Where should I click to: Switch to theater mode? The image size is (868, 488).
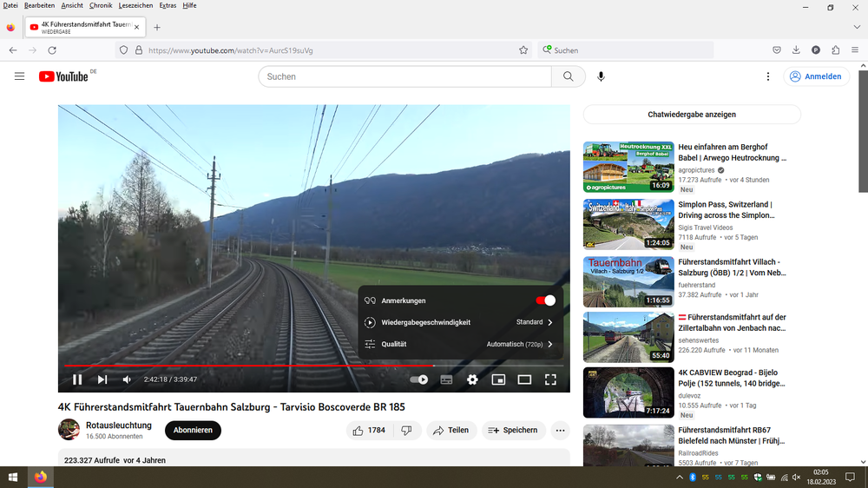pyautogui.click(x=524, y=379)
